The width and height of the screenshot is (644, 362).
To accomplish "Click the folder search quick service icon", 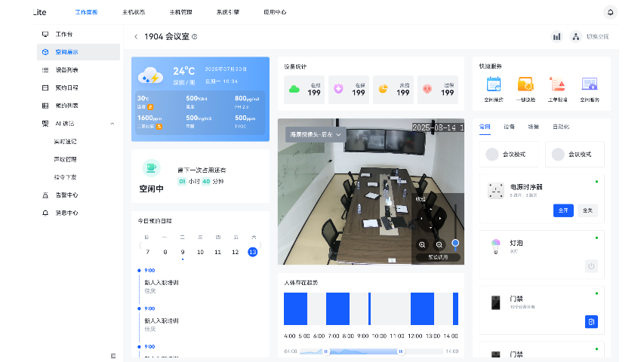I will coord(525,84).
